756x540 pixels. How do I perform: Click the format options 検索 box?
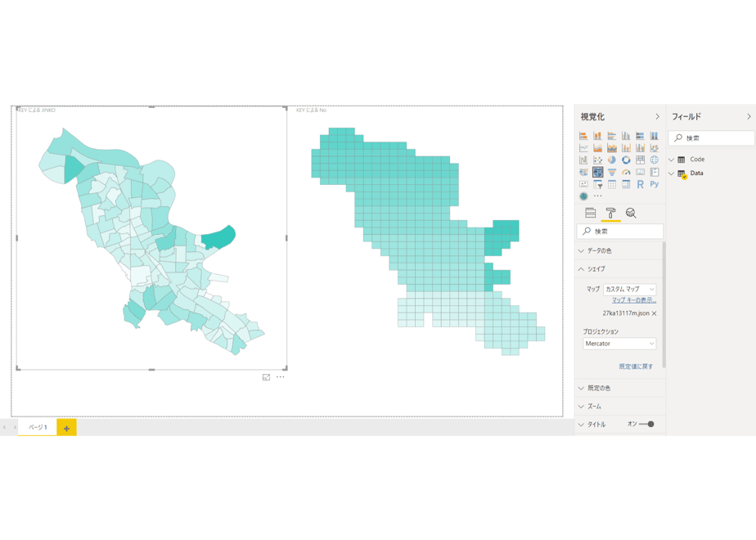tap(619, 232)
